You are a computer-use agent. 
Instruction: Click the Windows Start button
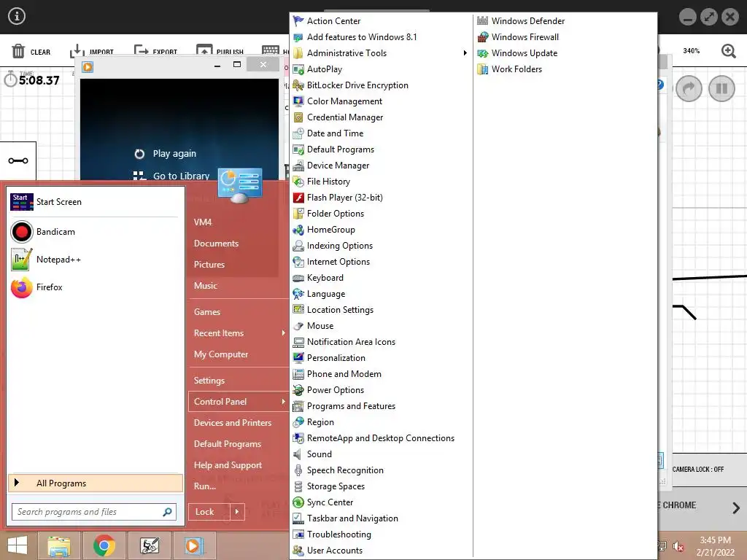click(x=18, y=545)
